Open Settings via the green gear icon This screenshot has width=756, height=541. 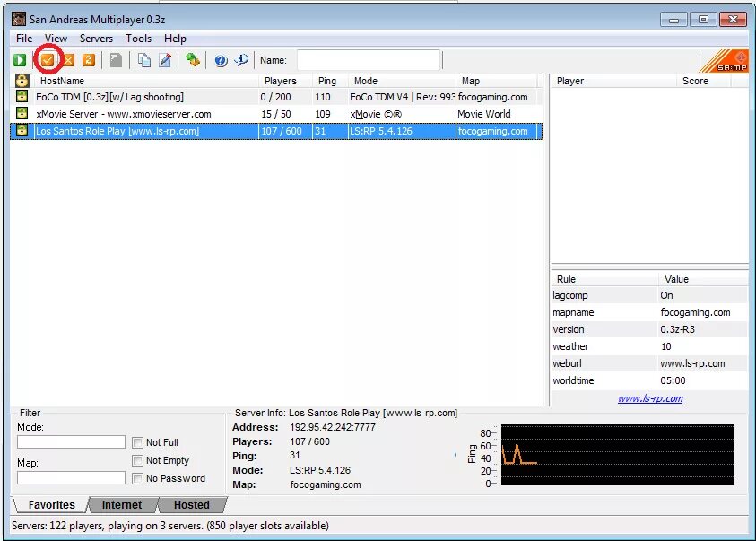coord(193,60)
